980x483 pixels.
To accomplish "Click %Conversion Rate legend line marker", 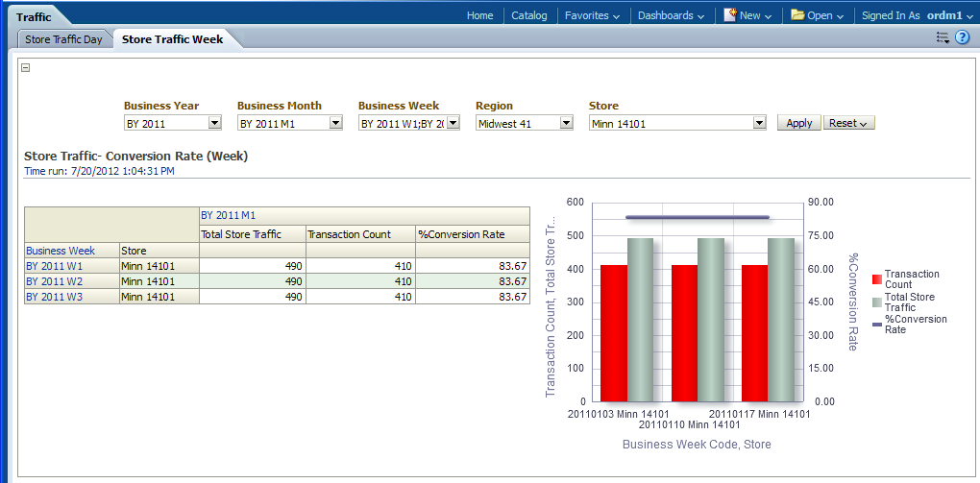I will click(x=876, y=325).
